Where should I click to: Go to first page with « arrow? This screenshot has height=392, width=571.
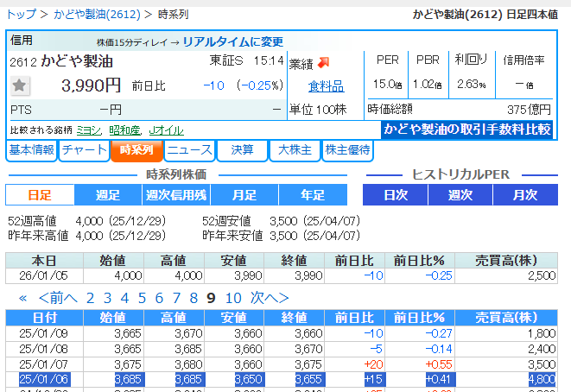23,298
